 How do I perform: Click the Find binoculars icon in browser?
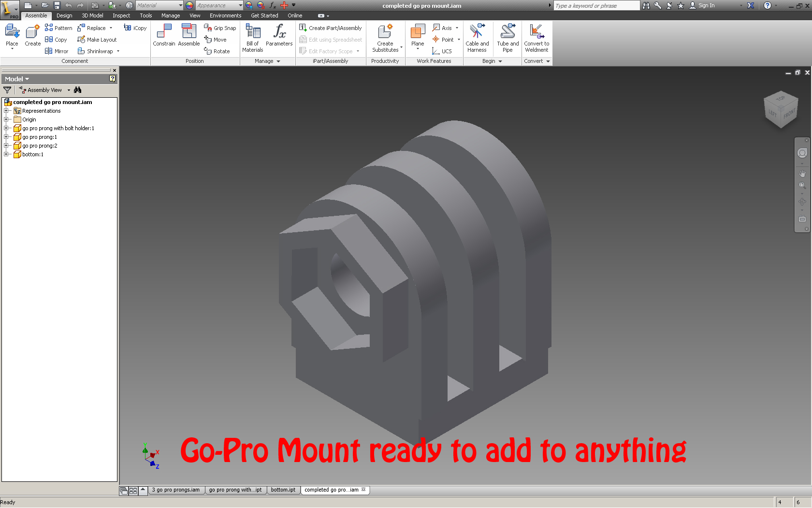78,90
